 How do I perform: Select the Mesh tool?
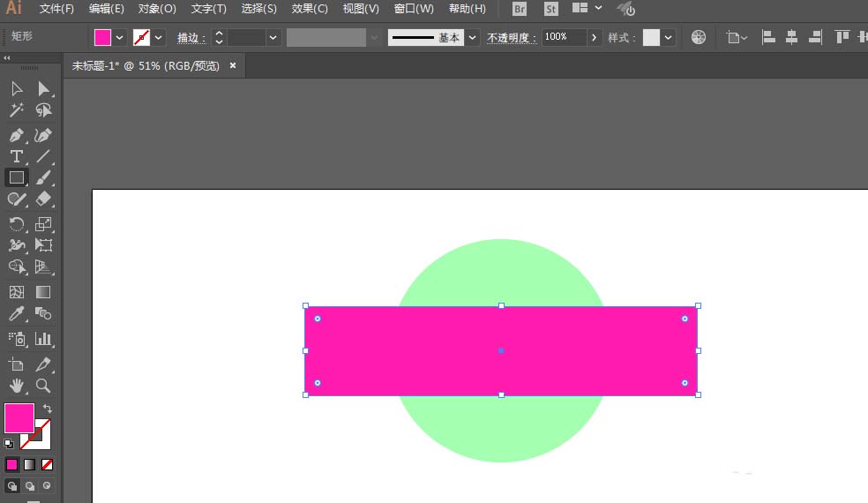point(17,292)
